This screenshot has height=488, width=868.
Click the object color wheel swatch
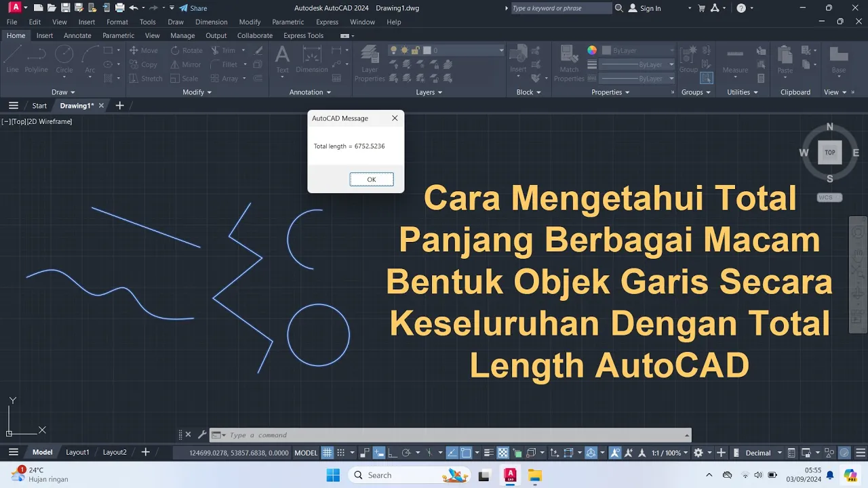coord(592,50)
